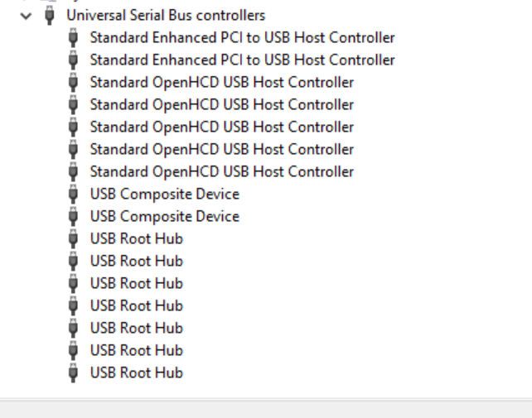The height and width of the screenshot is (418, 532).
Task: Click the icon next to the last USB Root Hub
Action: tap(73, 372)
